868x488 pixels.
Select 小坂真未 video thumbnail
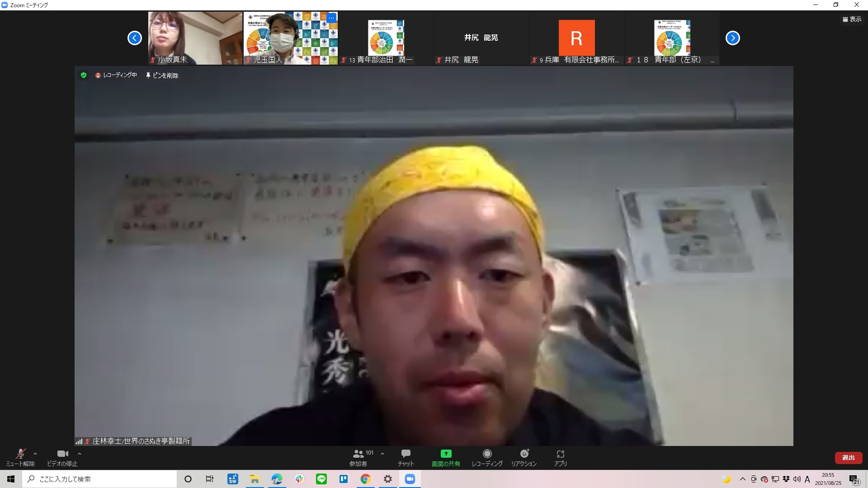click(x=195, y=38)
